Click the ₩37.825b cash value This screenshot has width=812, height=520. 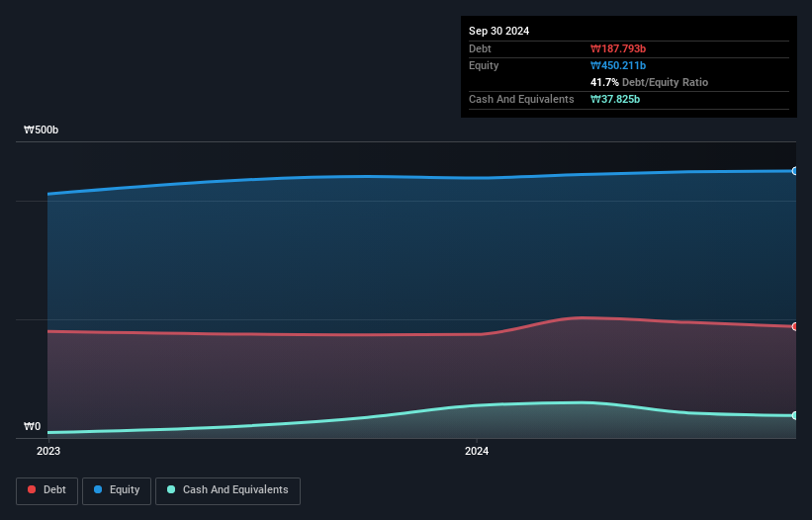pyautogui.click(x=615, y=99)
